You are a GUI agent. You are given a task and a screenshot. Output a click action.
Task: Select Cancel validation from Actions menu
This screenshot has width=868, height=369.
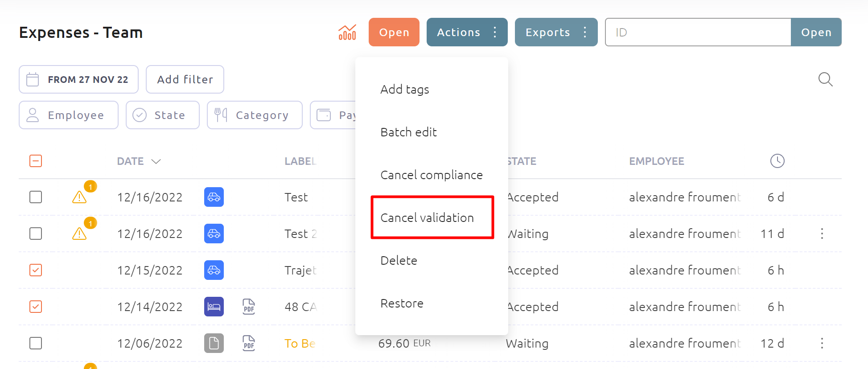pyautogui.click(x=427, y=217)
